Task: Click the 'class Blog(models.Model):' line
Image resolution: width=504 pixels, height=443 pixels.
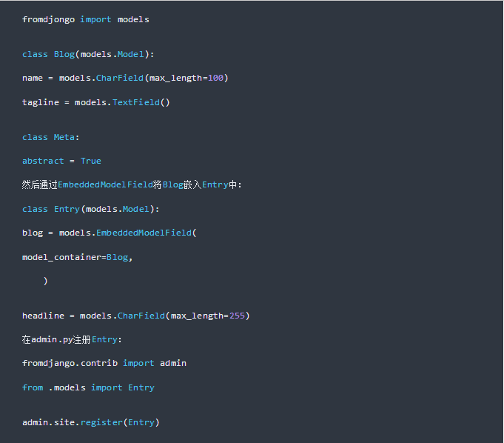Action: (88, 54)
